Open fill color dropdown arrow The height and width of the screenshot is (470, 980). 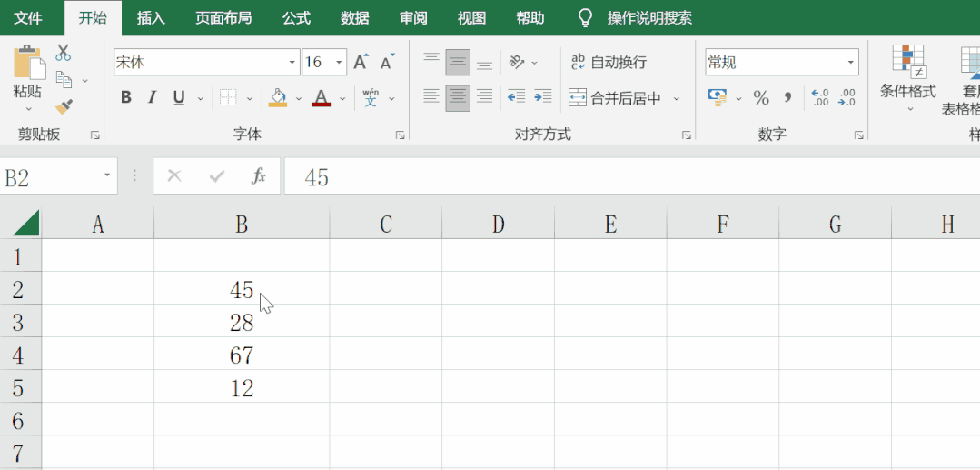click(298, 98)
